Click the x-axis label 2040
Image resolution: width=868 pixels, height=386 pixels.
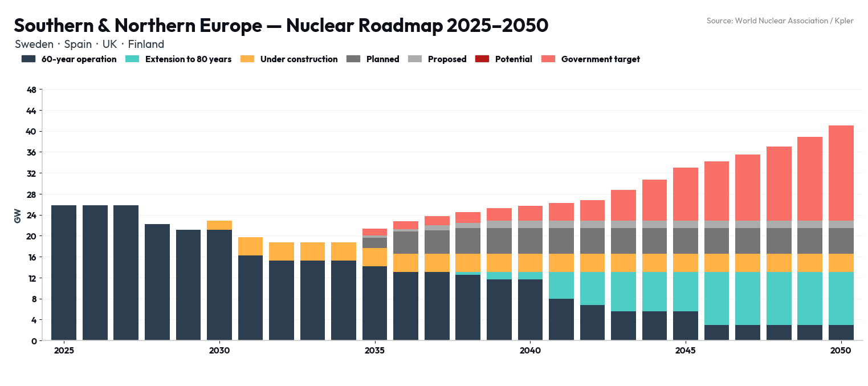tap(530, 351)
